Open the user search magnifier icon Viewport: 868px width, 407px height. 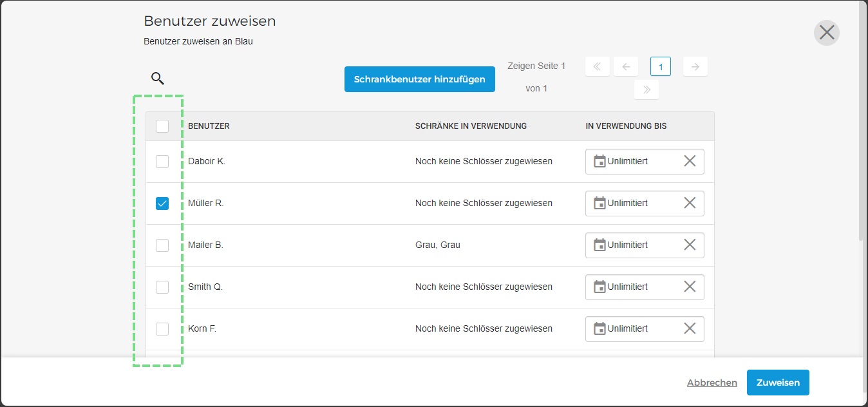(158, 79)
